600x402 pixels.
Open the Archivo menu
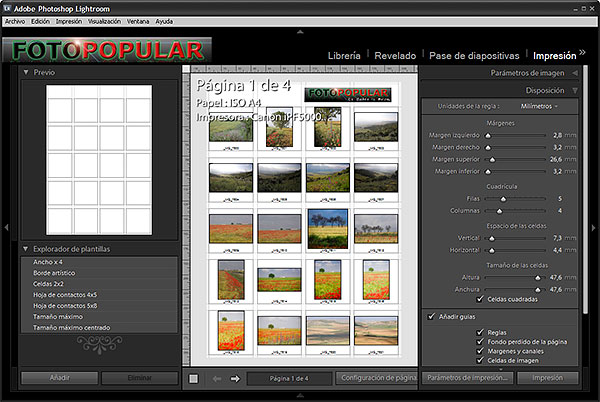pyautogui.click(x=15, y=21)
